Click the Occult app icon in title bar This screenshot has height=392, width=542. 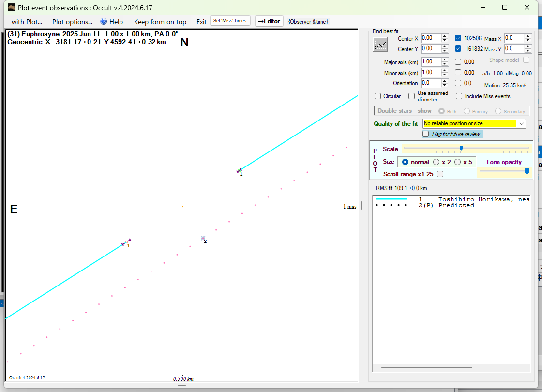(x=12, y=7)
